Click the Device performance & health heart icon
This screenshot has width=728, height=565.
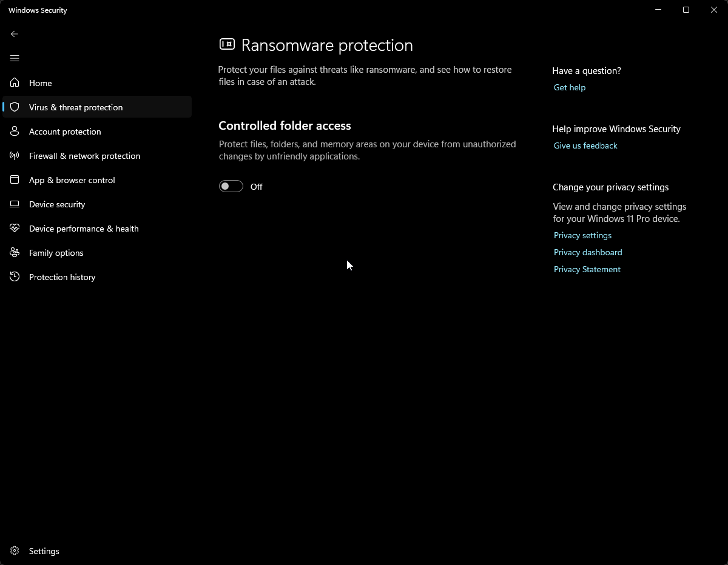point(15,229)
